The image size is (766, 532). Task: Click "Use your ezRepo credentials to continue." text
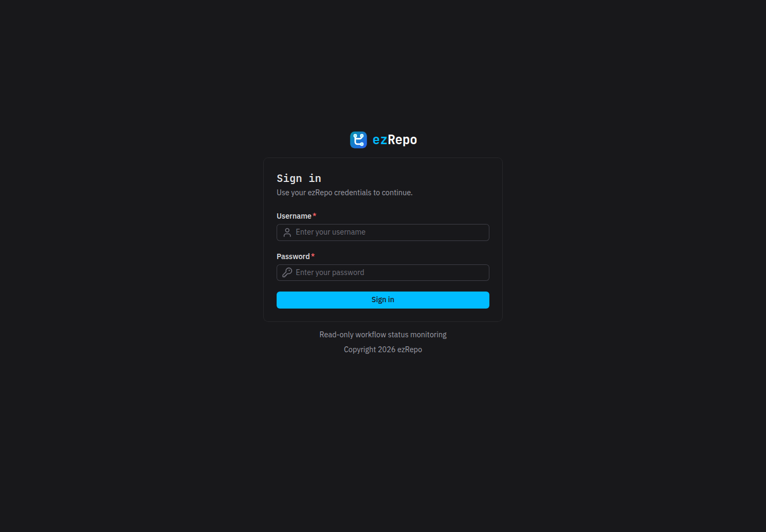(345, 193)
